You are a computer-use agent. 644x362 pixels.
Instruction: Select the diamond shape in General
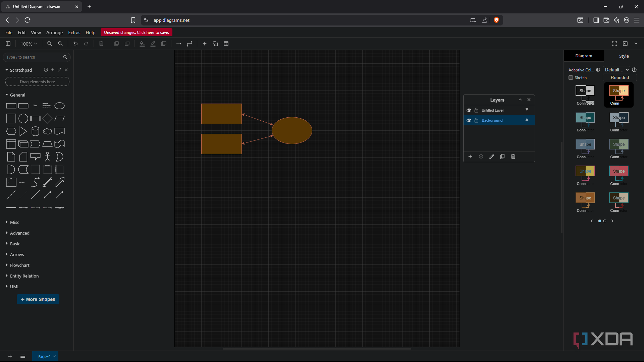[x=47, y=118]
